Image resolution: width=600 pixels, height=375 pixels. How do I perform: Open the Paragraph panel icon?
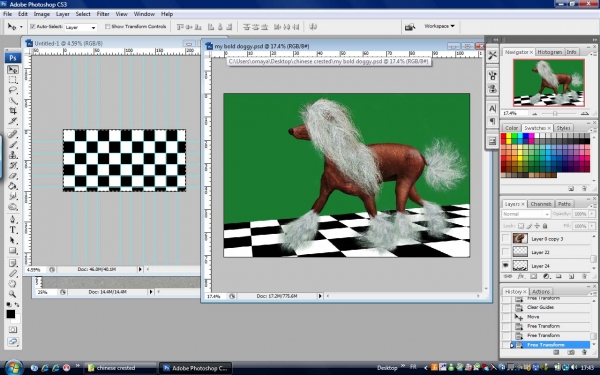492,121
